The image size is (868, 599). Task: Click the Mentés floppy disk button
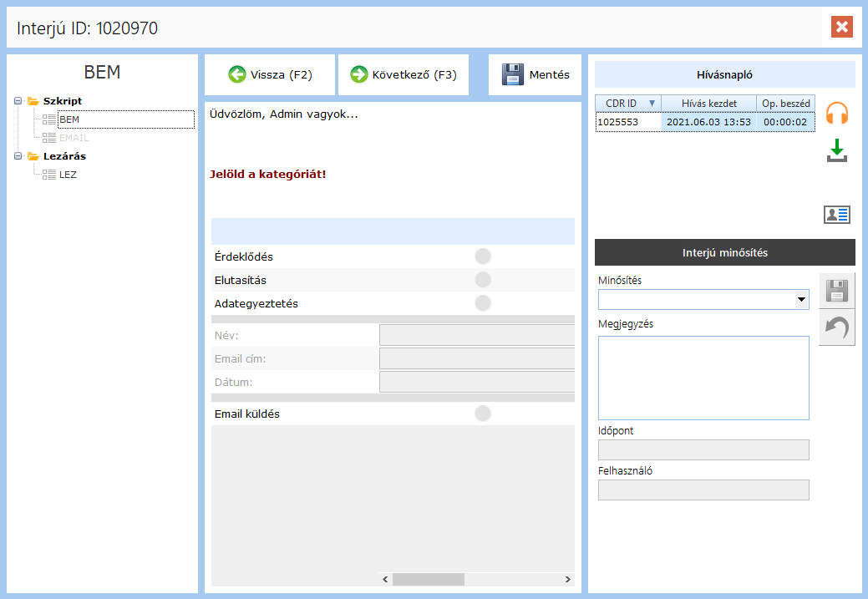point(535,75)
